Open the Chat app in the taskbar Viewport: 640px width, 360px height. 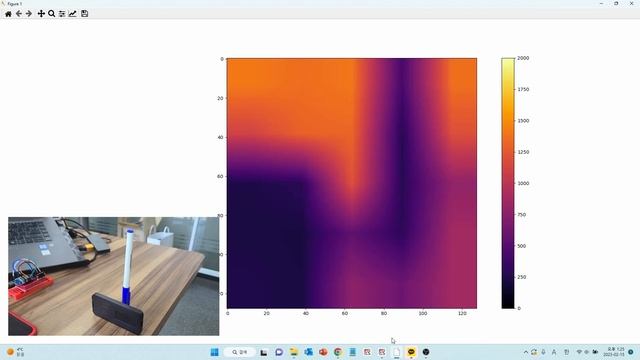point(279,352)
